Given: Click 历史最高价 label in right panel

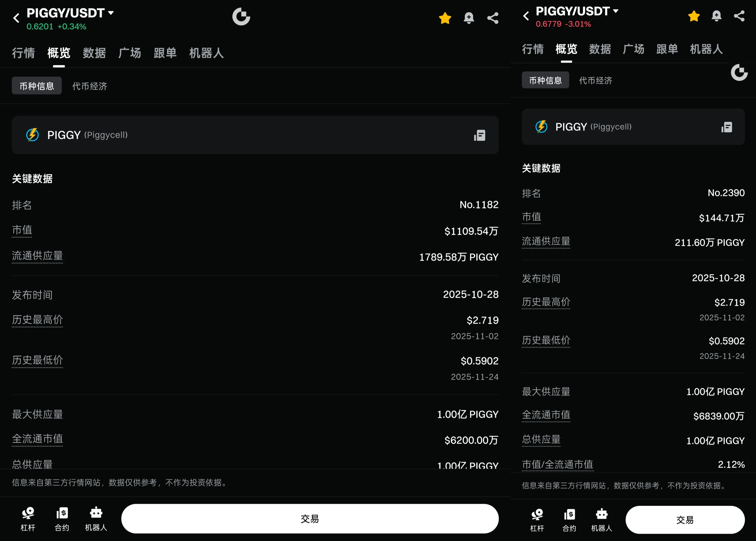Looking at the screenshot, I should [x=546, y=302].
